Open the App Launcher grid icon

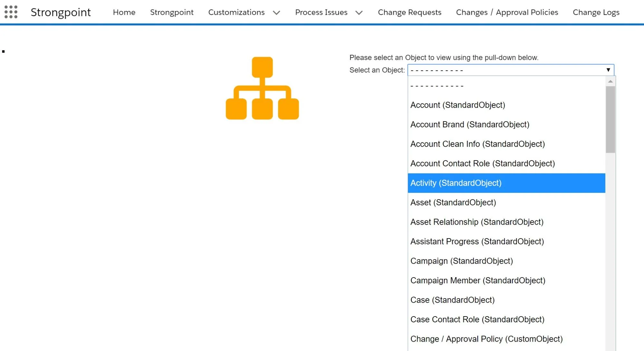pyautogui.click(x=11, y=12)
